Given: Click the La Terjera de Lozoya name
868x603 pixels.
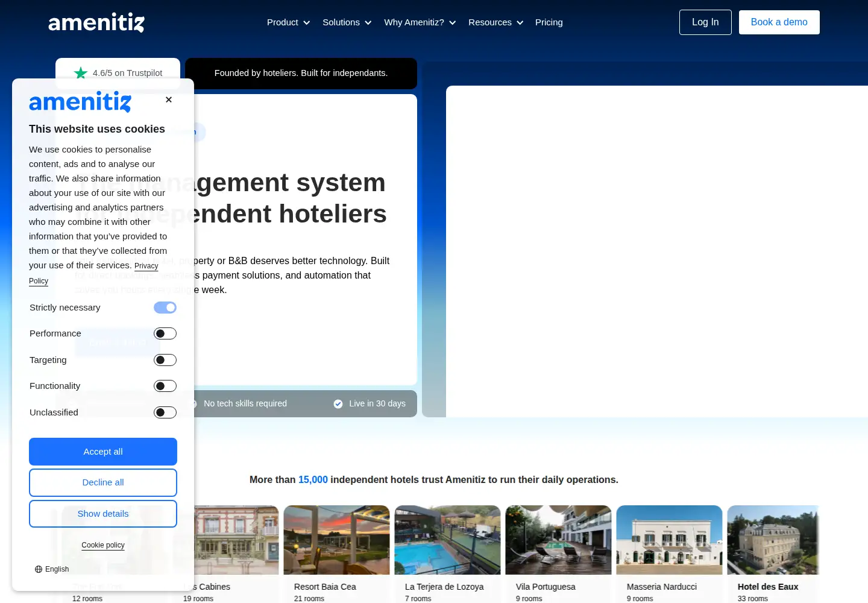Looking at the screenshot, I should [444, 587].
